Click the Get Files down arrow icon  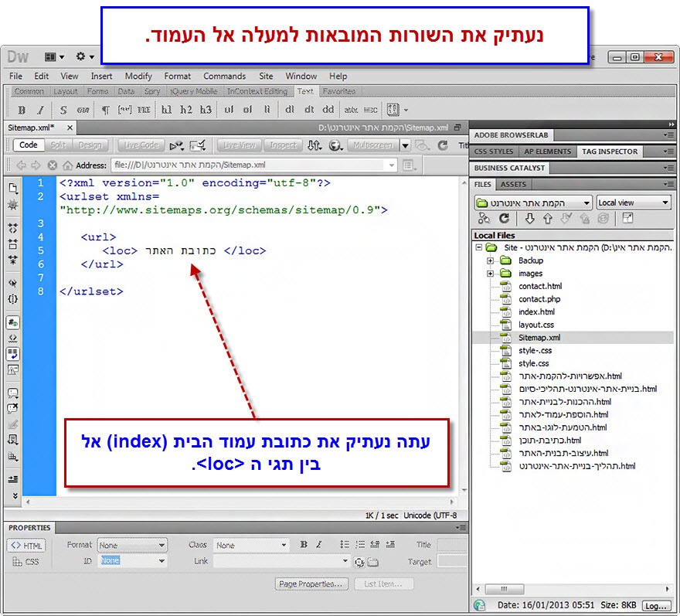(529, 219)
